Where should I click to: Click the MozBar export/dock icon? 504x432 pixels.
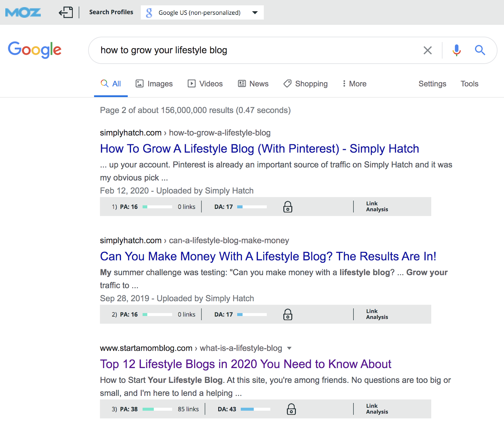pyautogui.click(x=66, y=12)
